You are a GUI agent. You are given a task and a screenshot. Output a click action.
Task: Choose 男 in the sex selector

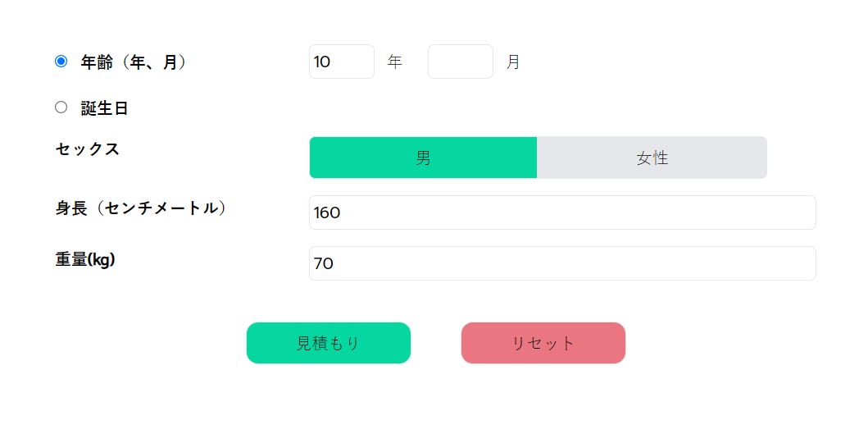tap(423, 158)
